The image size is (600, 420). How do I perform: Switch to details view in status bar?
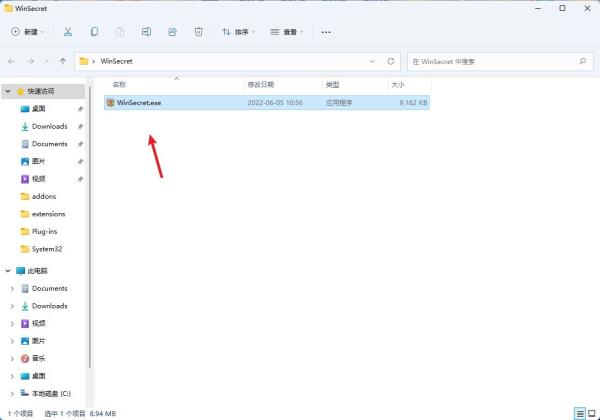point(579,412)
